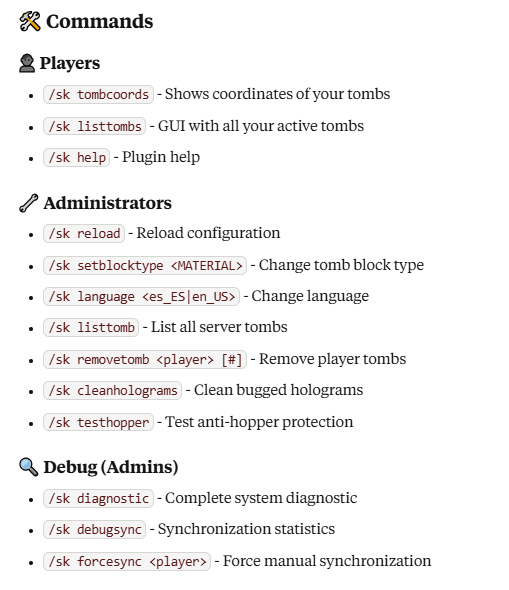Click the /sk listtomb admin command

[x=91, y=327]
